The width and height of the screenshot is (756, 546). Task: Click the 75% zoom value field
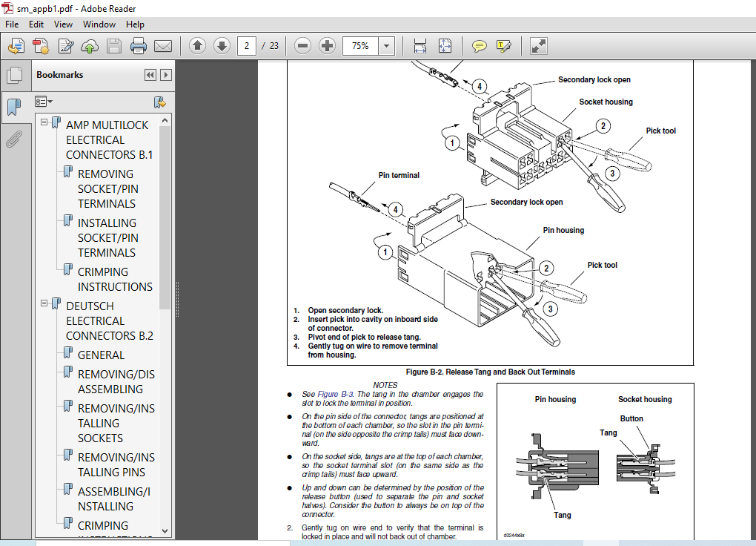tap(361, 46)
